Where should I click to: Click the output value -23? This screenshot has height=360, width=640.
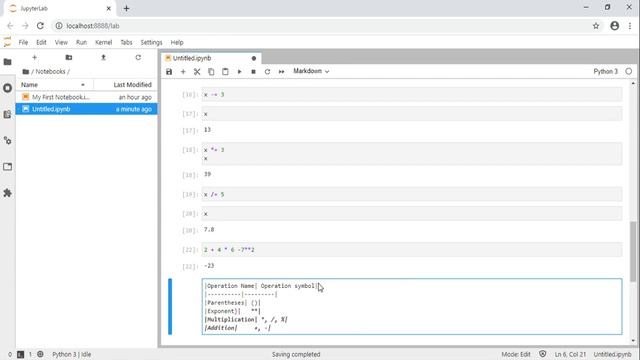click(209, 266)
